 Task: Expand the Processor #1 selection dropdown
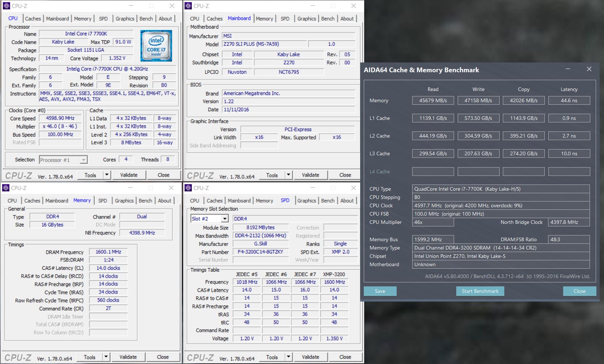[83, 160]
